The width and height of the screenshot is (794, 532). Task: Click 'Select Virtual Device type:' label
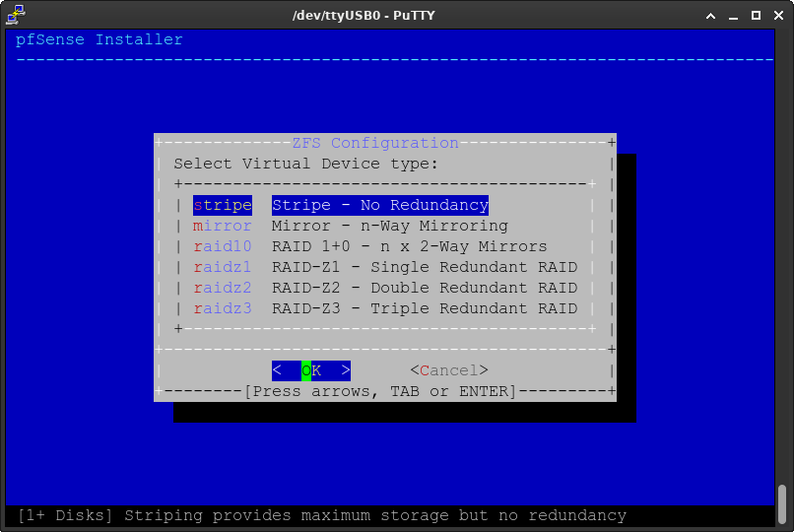(x=305, y=164)
